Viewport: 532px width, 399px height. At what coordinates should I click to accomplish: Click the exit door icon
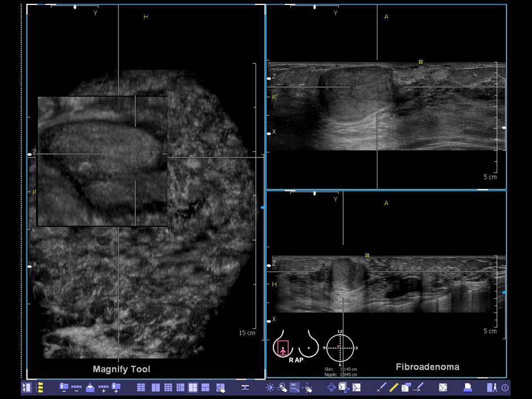[x=492, y=387]
